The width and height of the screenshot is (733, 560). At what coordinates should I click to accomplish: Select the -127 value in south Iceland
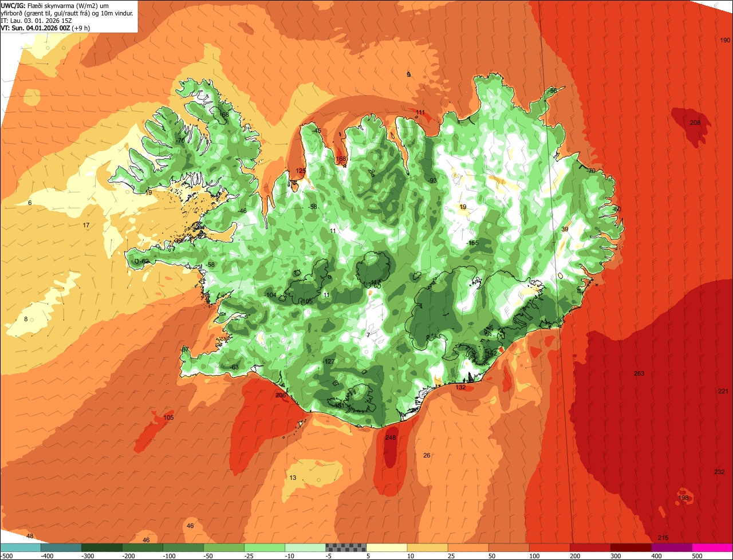coord(329,361)
